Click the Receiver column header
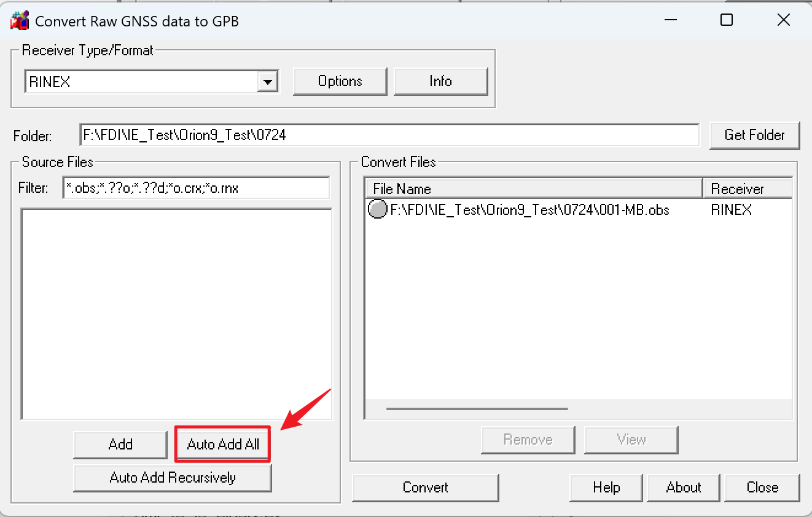Screen dimensions: 812x517 pos(748,189)
